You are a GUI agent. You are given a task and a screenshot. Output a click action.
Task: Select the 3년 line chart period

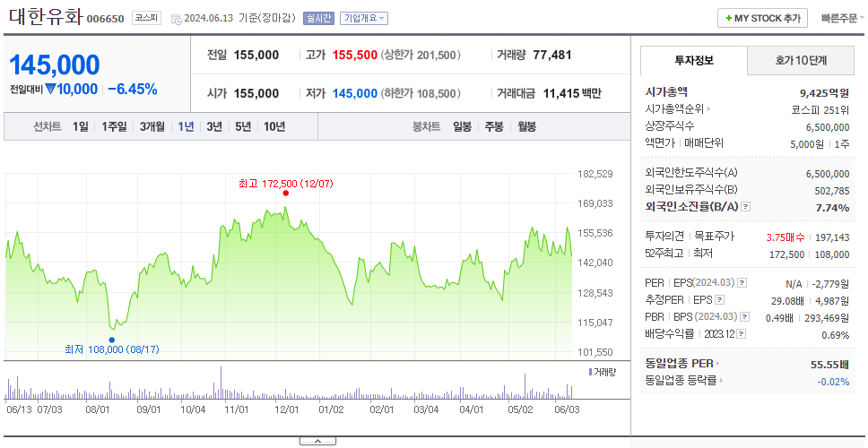(214, 126)
